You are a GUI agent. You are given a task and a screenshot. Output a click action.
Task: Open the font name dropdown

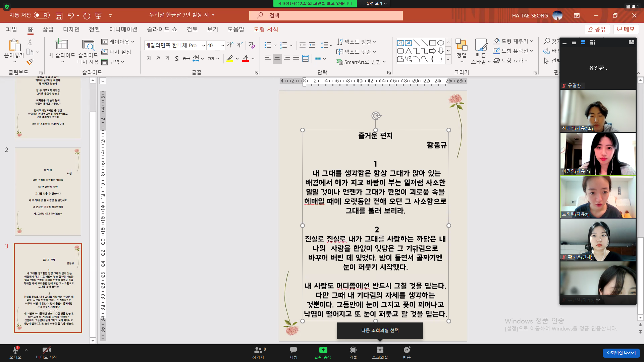204,46
